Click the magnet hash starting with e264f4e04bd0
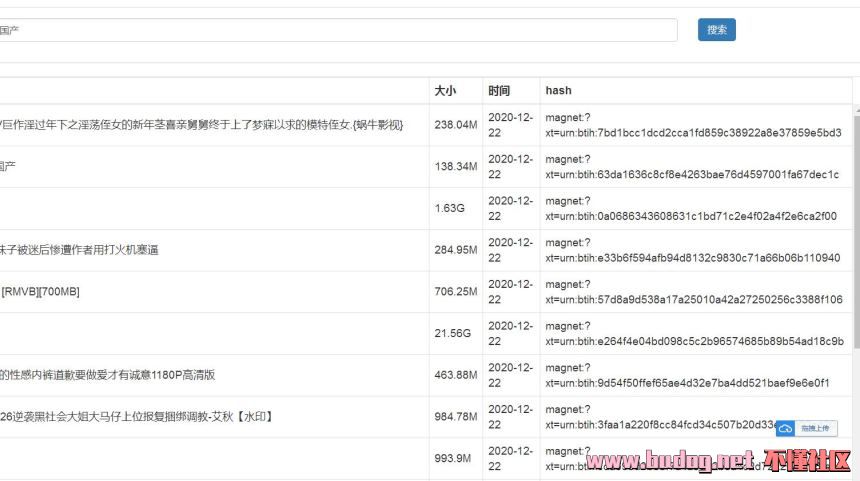 (694, 333)
